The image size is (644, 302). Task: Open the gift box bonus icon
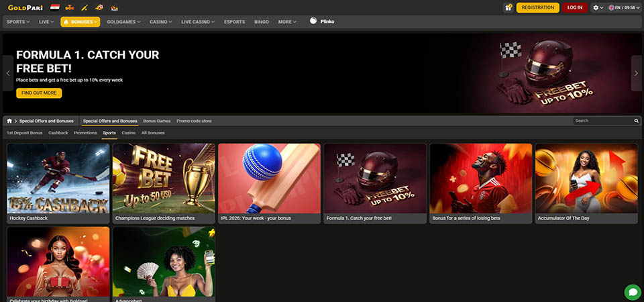(x=508, y=7)
